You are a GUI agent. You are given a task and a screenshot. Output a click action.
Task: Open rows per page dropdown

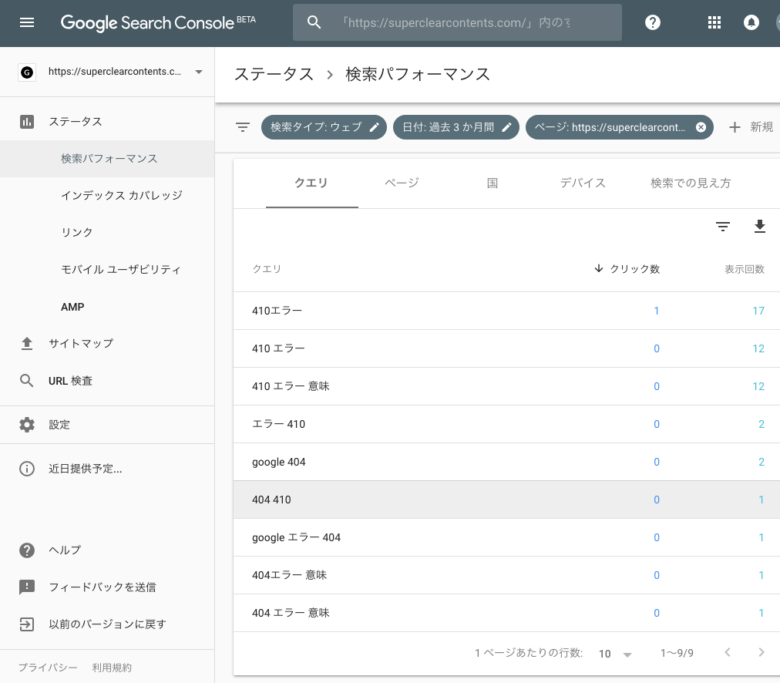pyautogui.click(x=616, y=653)
